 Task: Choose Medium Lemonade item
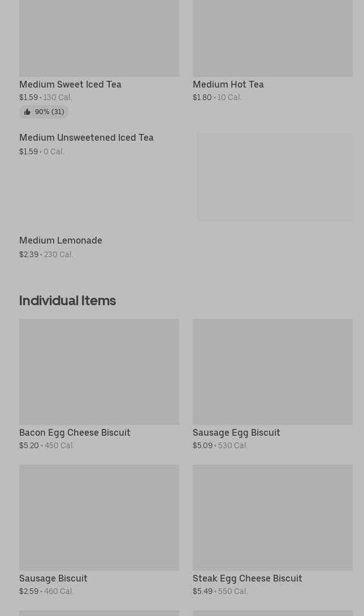pyautogui.click(x=60, y=240)
